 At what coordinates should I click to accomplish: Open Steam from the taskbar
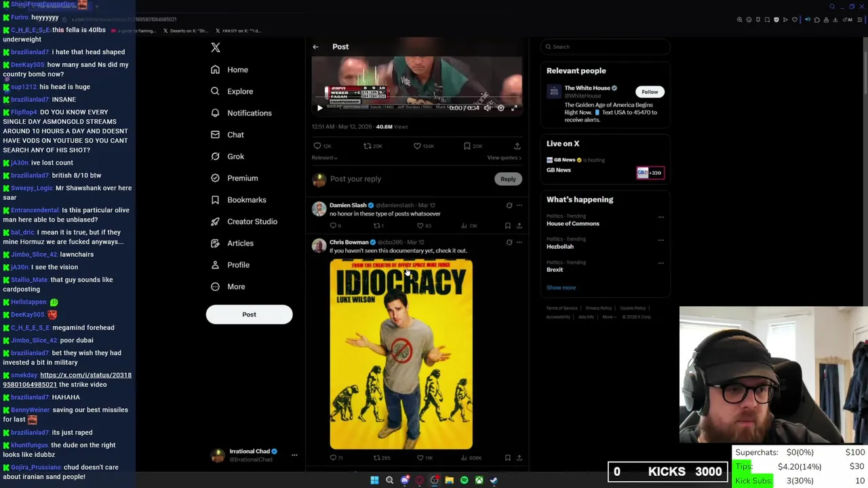point(494,481)
